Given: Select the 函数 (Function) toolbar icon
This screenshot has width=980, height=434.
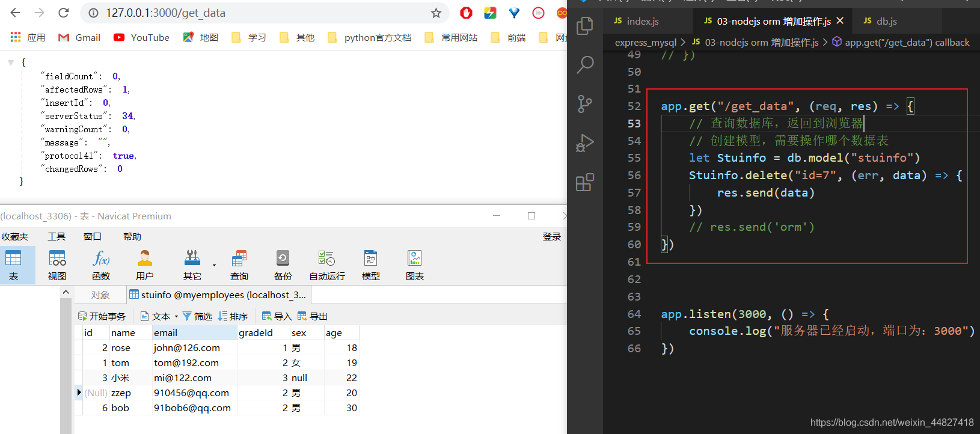Looking at the screenshot, I should point(101,265).
